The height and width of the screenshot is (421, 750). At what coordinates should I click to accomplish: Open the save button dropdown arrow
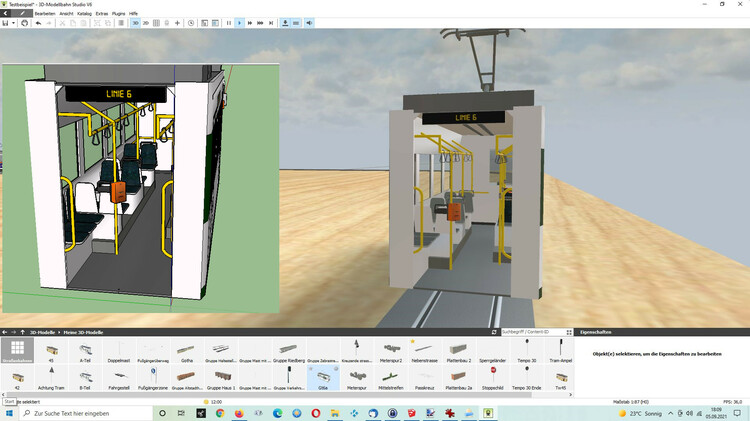(14, 23)
